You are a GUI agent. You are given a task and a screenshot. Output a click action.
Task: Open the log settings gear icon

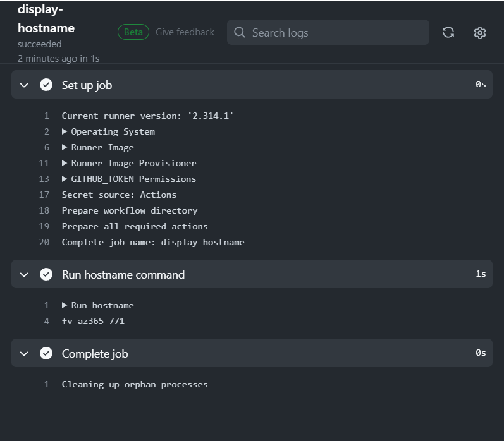(479, 33)
